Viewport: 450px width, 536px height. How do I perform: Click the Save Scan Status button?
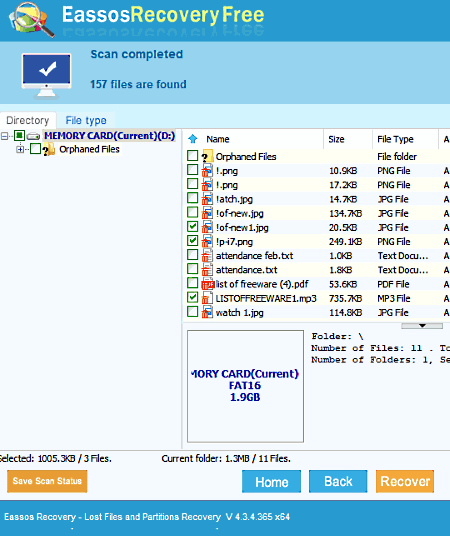[x=47, y=481]
